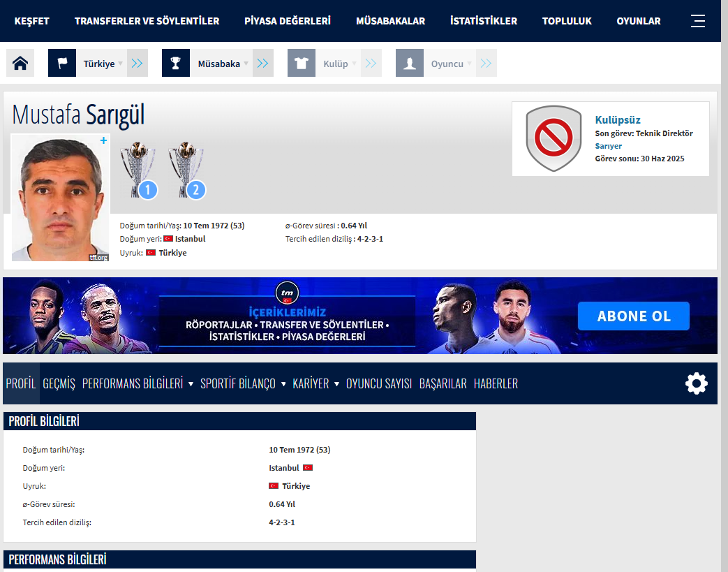
Task: Open the Geçmiş tab
Action: 59,384
